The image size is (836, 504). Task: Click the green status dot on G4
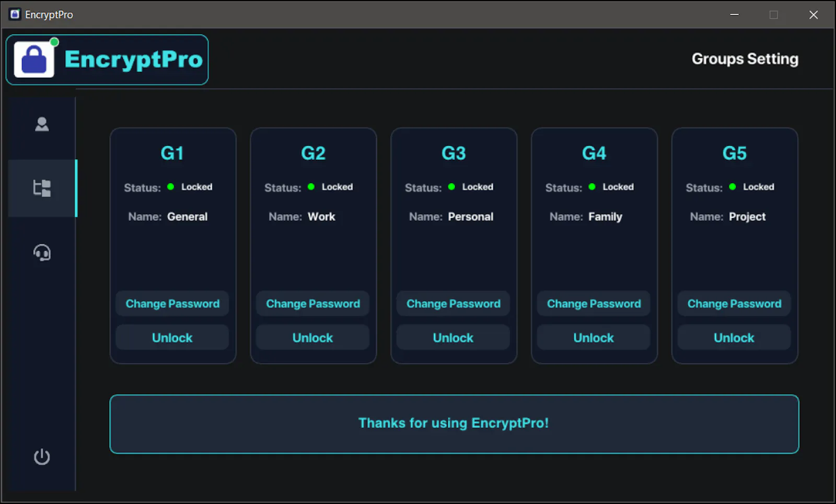592,186
